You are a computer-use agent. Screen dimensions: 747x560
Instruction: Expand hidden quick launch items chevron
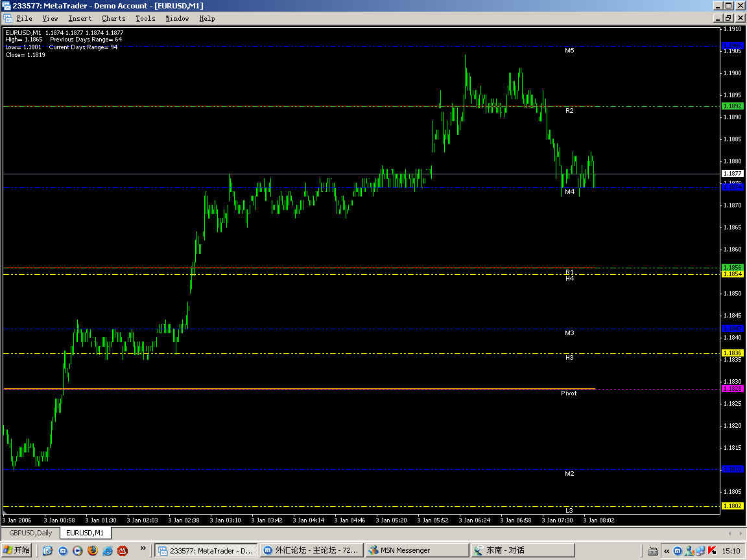pos(143,549)
